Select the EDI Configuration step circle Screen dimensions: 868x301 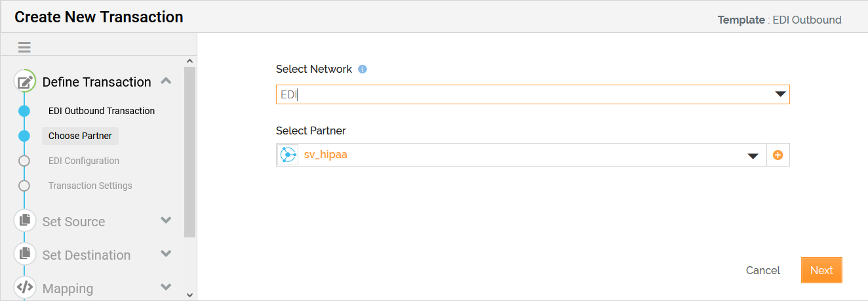(24, 161)
